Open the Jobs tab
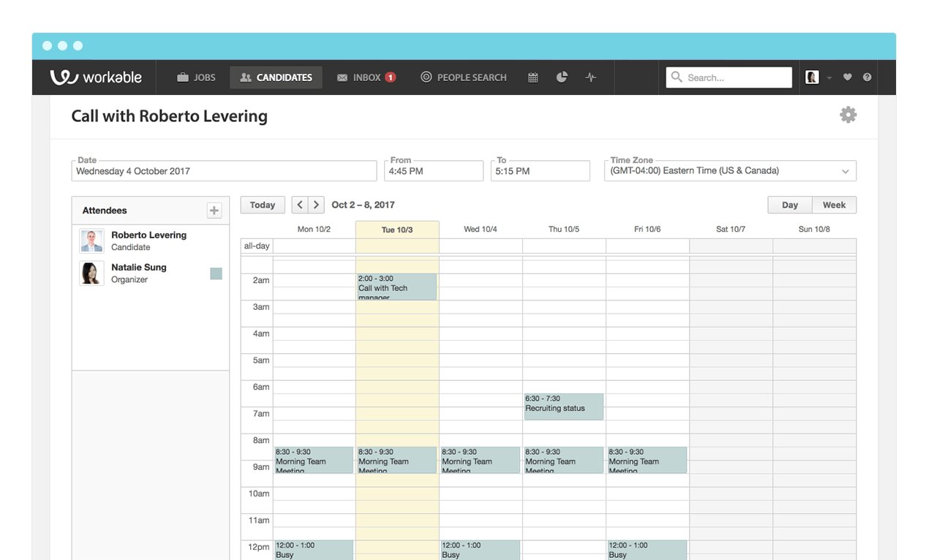The width and height of the screenshot is (926, 560). pos(196,77)
